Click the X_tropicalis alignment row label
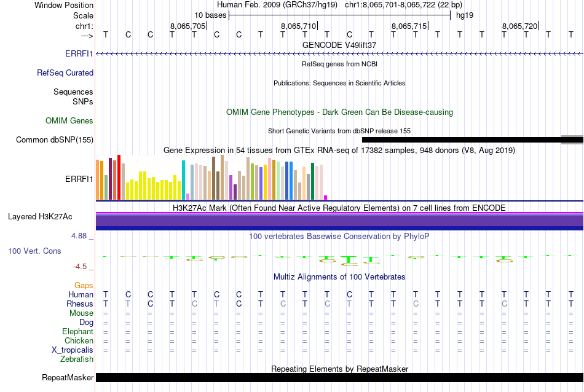Image resolution: width=584 pixels, height=392 pixels. [73, 350]
